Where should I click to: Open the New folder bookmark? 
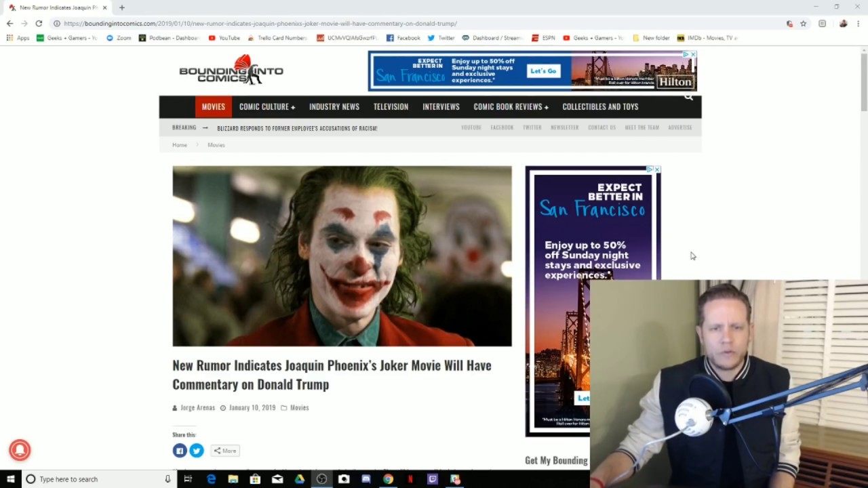pyautogui.click(x=651, y=38)
